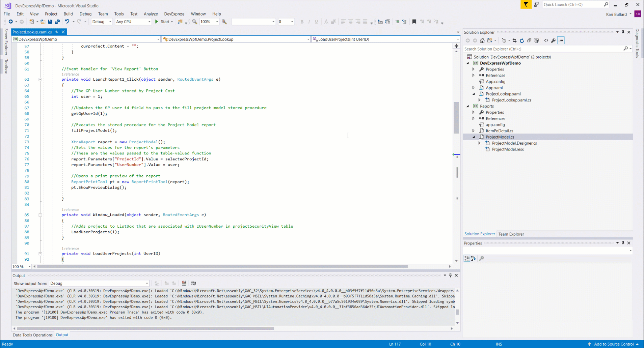644x348 pixels.
Task: Open the Tools menu
Action: coord(119,14)
